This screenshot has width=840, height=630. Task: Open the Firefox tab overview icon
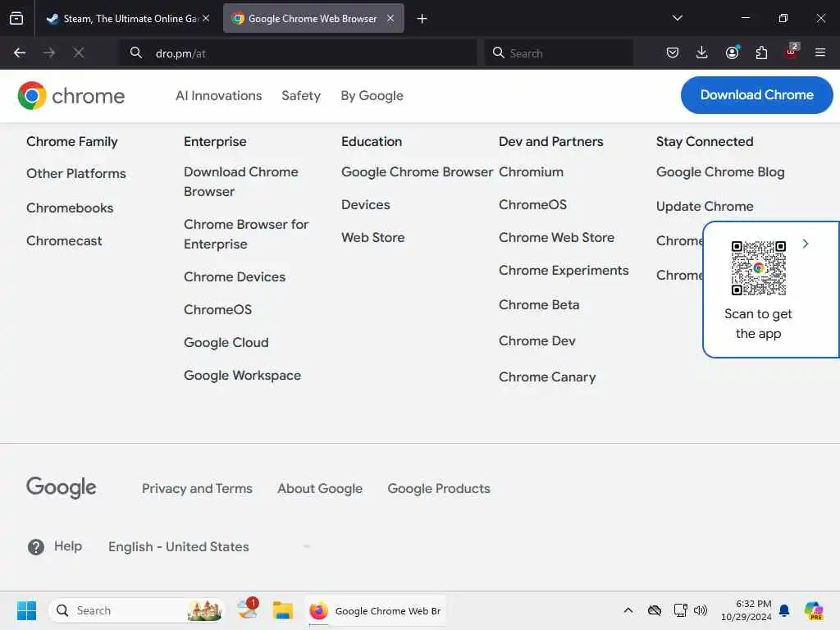click(16, 18)
